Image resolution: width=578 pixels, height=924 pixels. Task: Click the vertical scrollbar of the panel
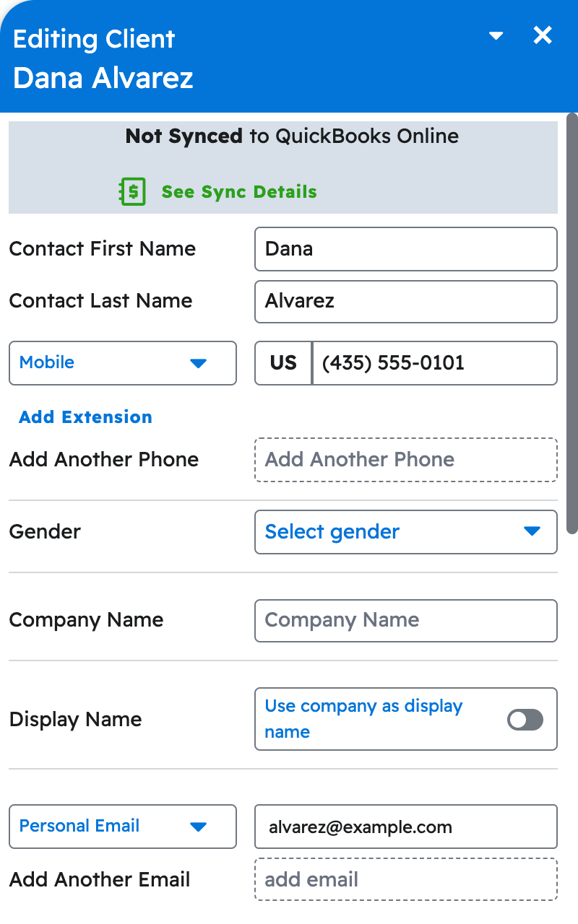point(572,323)
